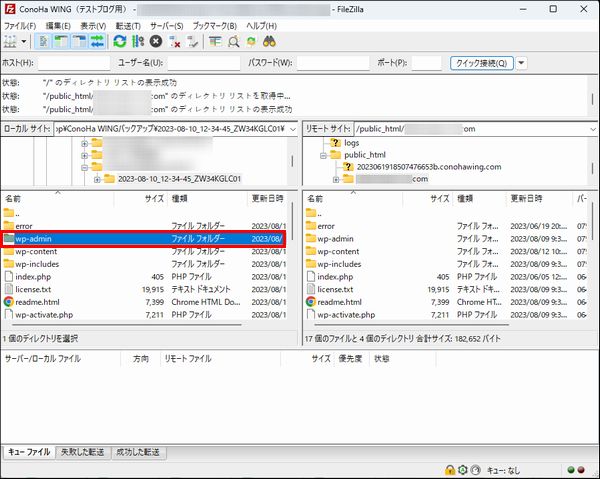Select local index.php file
Image resolution: width=600 pixels, height=479 pixels.
(x=33, y=277)
